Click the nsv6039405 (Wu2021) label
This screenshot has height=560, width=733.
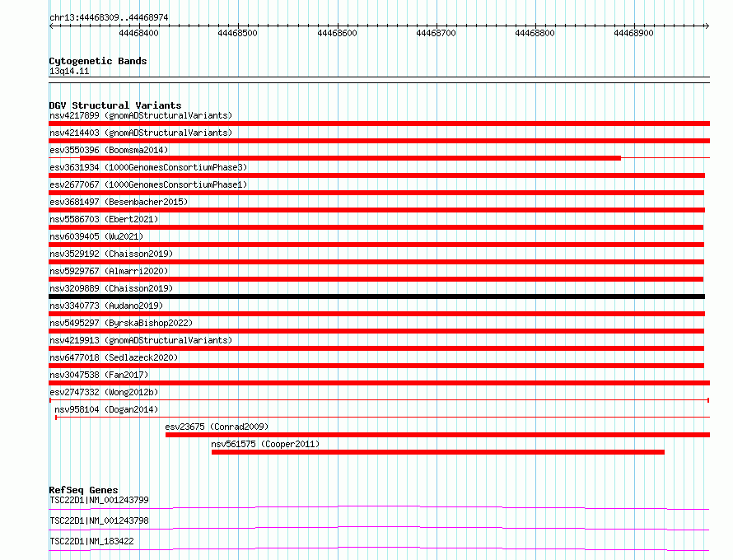coord(96,236)
